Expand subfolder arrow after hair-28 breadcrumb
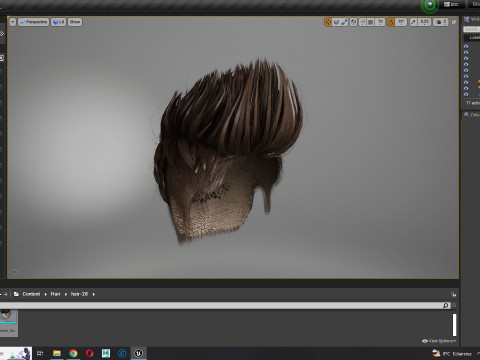Image resolution: width=480 pixels, height=360 pixels. pos(94,294)
